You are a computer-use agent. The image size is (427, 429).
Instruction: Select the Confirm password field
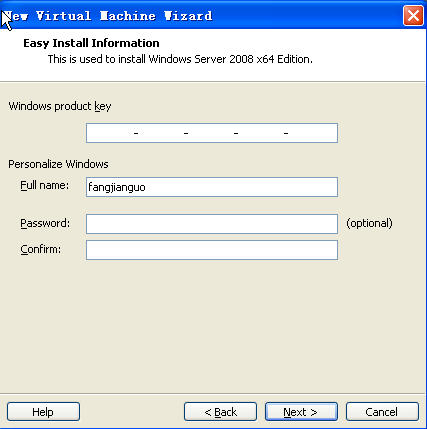click(212, 250)
